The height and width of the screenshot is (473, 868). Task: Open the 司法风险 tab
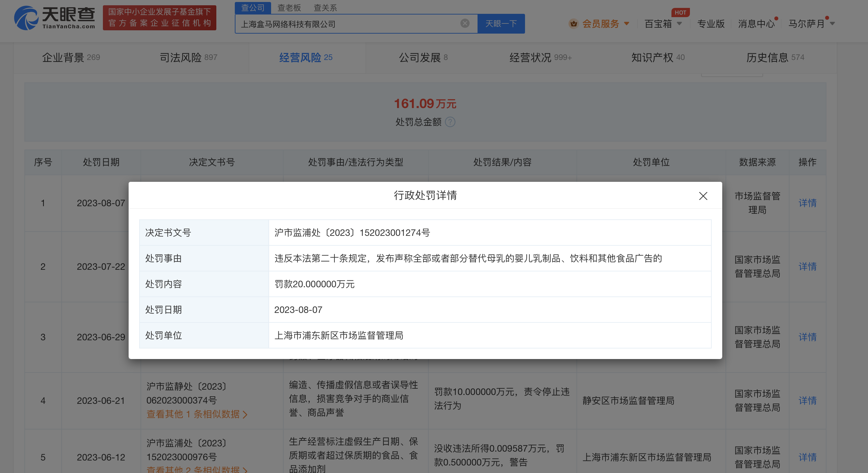[188, 58]
